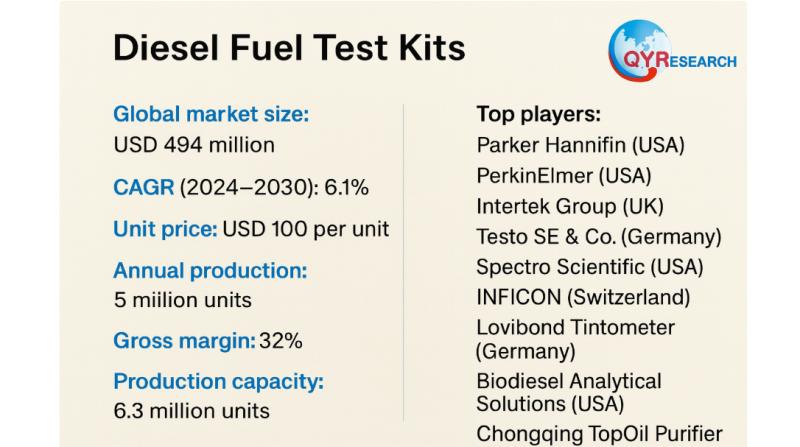
Task: Click the 5 million units value
Action: pos(183,299)
